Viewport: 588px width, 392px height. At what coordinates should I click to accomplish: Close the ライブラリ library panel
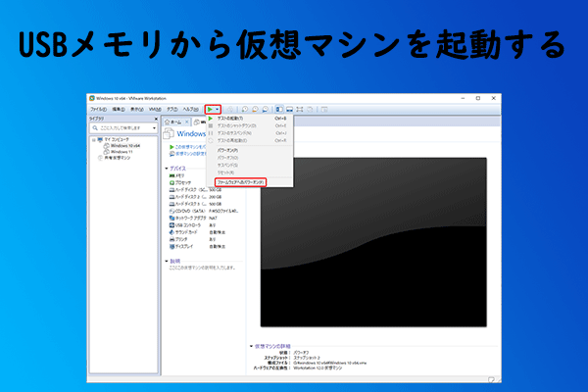click(156, 119)
